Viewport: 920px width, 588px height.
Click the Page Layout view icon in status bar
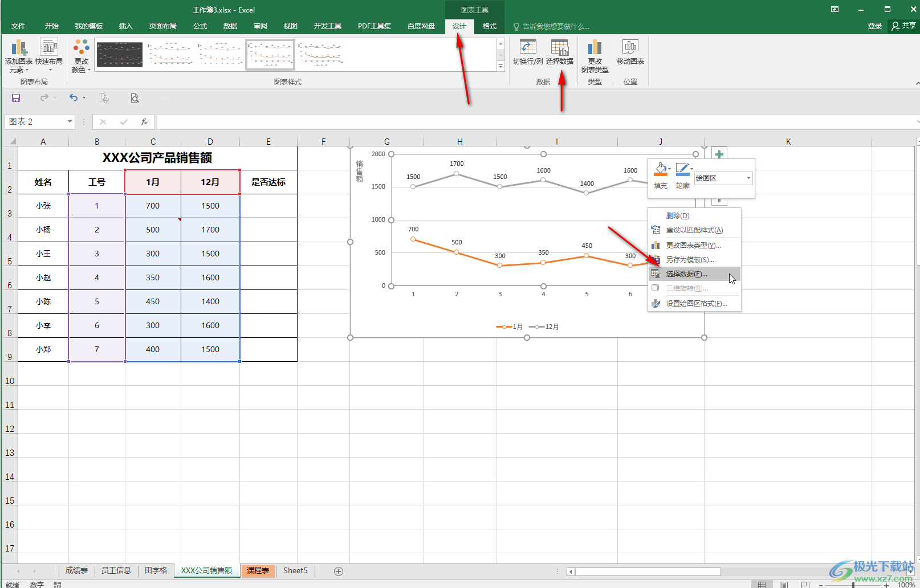784,585
